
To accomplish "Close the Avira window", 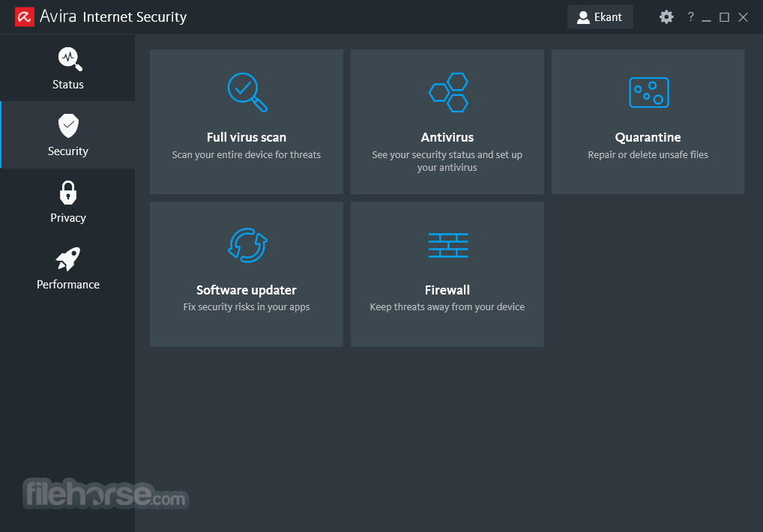I will 743,17.
